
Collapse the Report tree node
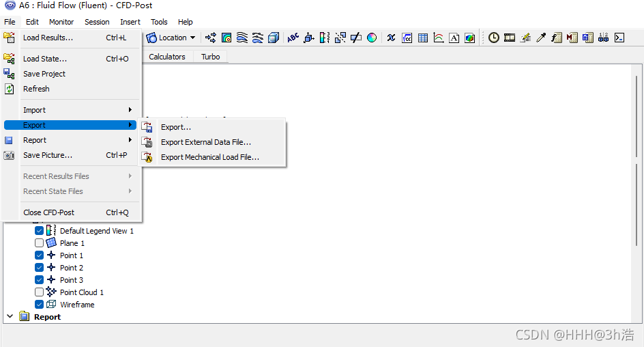point(10,316)
